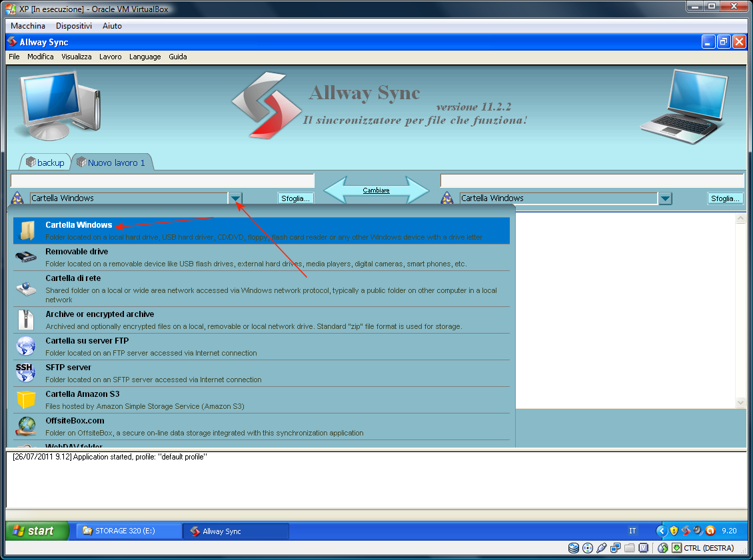Click the VirtualBox hard disk activity icon

click(573, 548)
